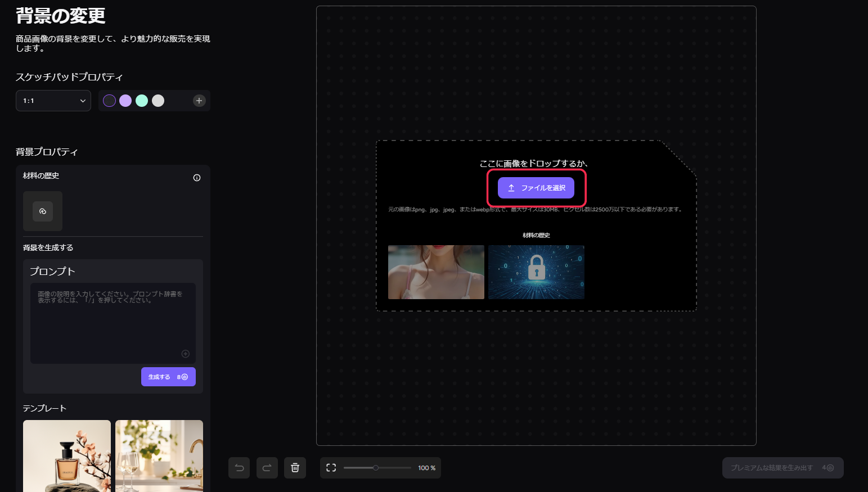Click the 背景プロパティ heading
This screenshot has height=492, width=868.
47,152
